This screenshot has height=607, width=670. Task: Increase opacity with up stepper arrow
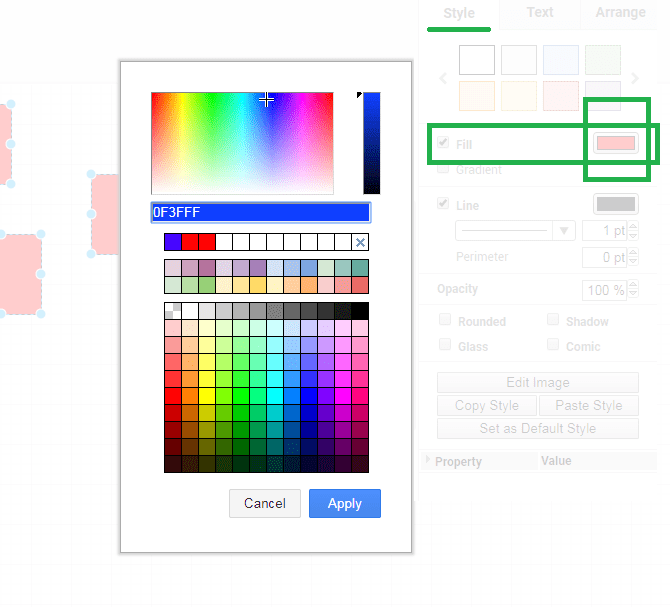(x=633, y=285)
